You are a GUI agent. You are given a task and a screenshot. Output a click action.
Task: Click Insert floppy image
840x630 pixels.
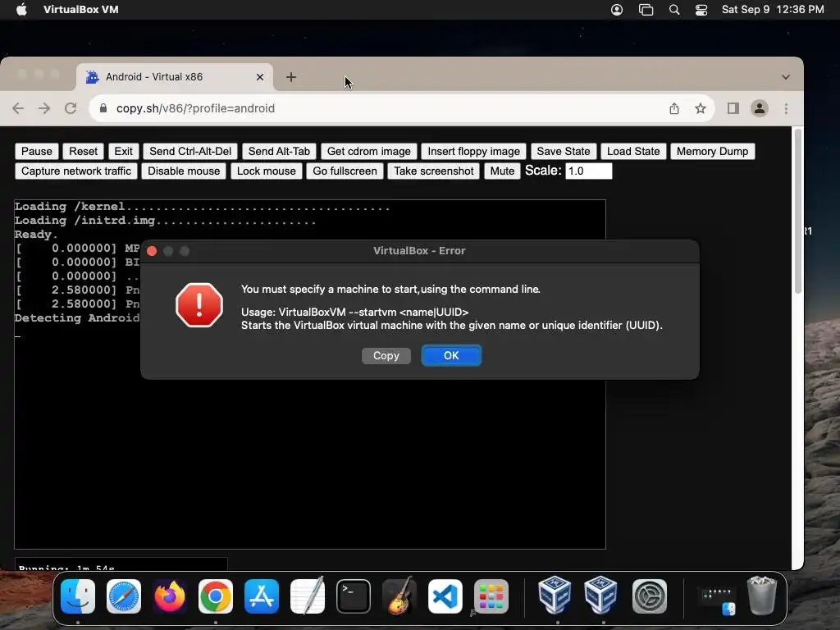pos(473,152)
